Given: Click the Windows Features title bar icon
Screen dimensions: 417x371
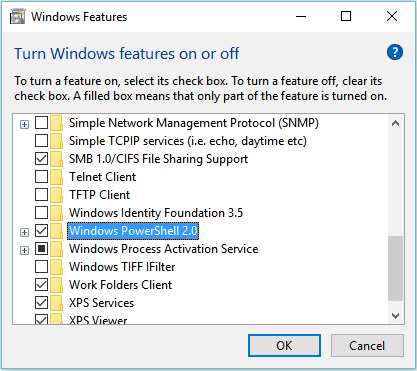Looking at the screenshot, I should click(17, 17).
